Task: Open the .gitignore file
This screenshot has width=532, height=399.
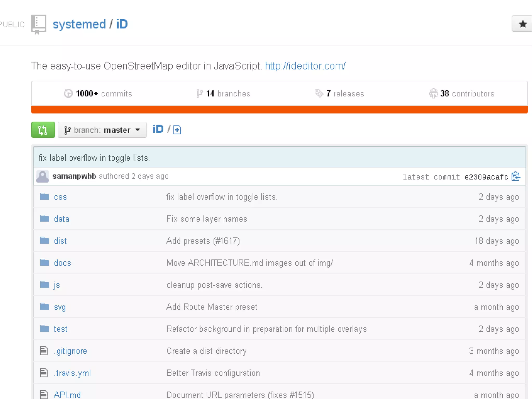Action: click(x=70, y=351)
